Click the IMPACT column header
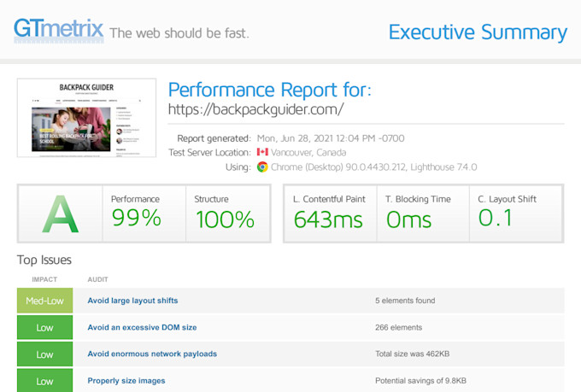581x392 pixels. pyautogui.click(x=44, y=279)
